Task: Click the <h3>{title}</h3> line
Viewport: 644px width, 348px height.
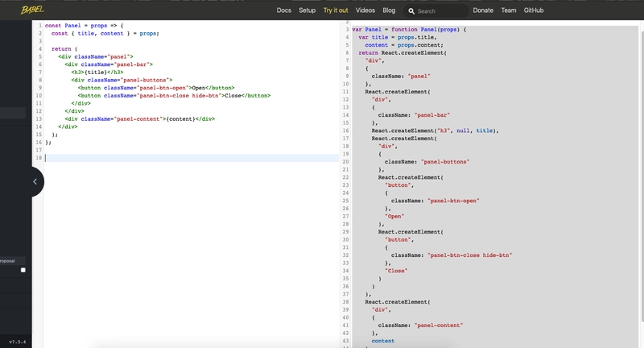Action: (97, 72)
